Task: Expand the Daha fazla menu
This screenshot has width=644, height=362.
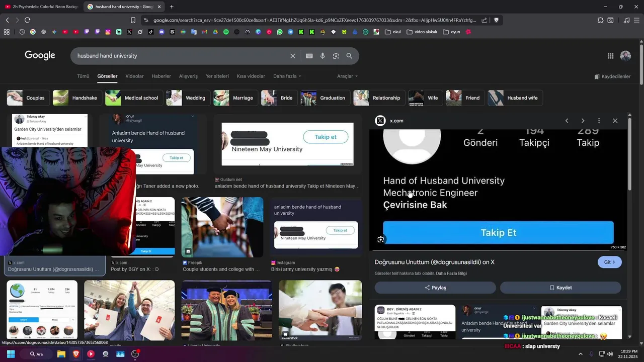Action: pos(287,76)
